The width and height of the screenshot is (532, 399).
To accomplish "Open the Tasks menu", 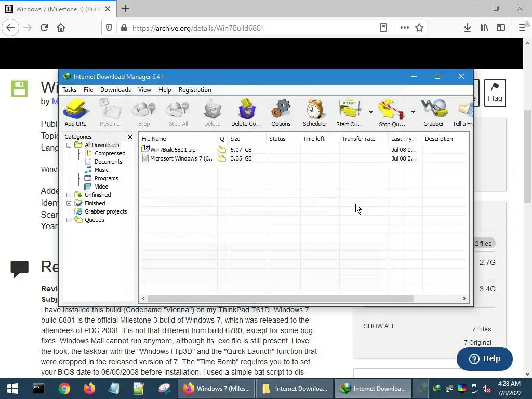I will [x=69, y=90].
